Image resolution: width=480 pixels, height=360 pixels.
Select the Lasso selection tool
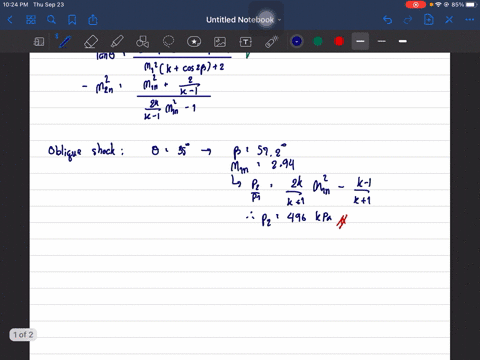168,42
